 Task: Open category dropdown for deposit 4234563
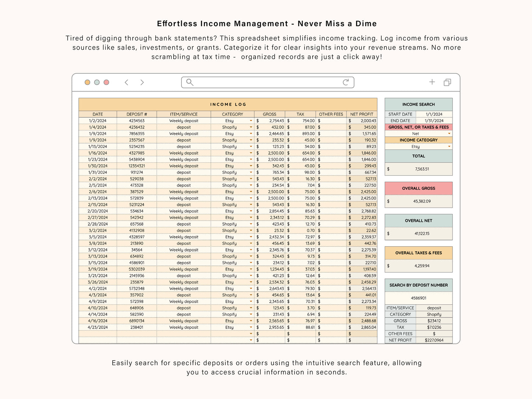point(251,121)
